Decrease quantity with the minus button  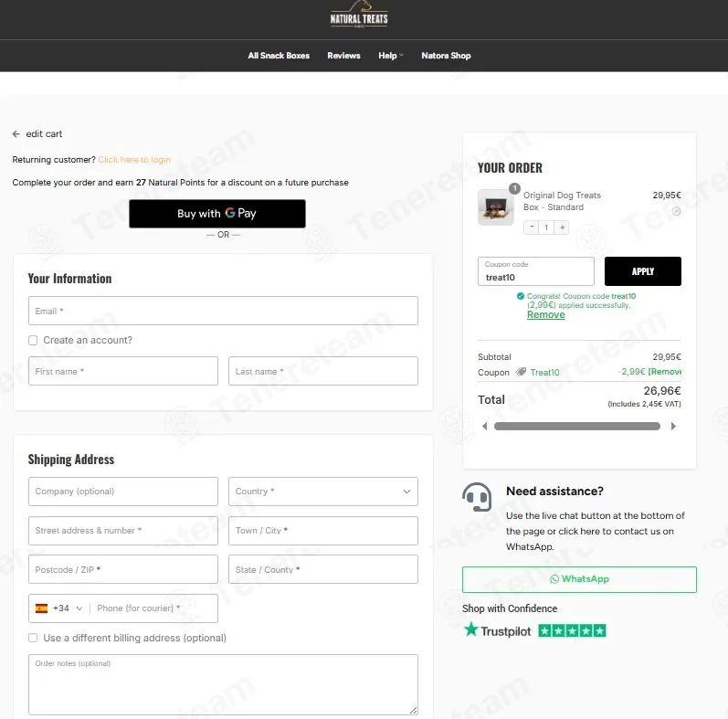click(x=532, y=227)
